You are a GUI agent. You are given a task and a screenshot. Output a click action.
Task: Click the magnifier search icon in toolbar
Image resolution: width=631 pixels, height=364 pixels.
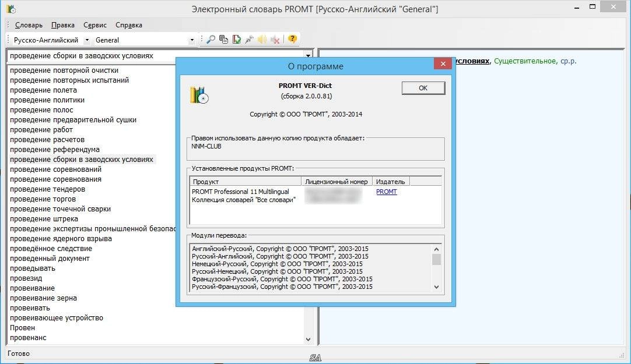[x=211, y=40]
